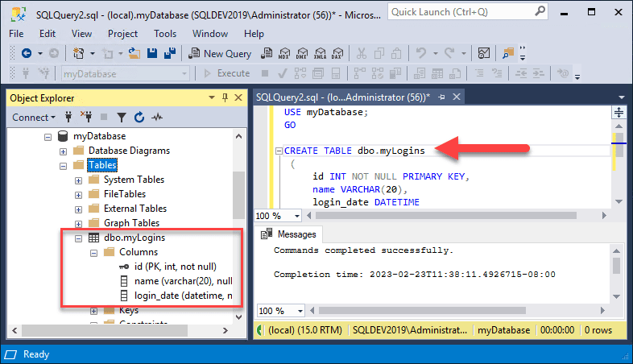Click the New Project toolbar icon
The height and width of the screenshot is (364, 633).
pyautogui.click(x=78, y=53)
